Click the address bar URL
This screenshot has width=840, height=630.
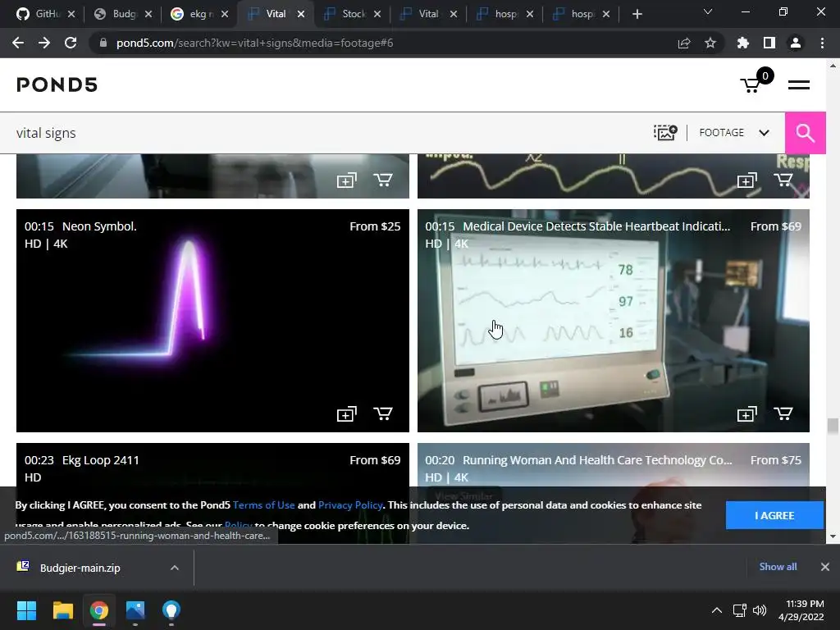[254, 43]
